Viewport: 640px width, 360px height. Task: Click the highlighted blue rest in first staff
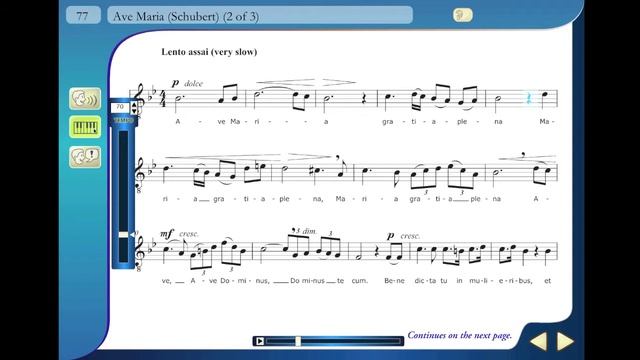pyautogui.click(x=529, y=98)
